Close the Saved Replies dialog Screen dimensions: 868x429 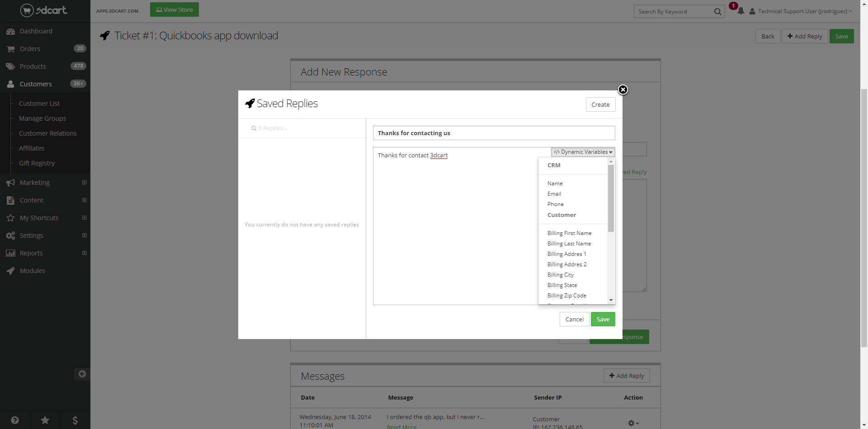point(623,90)
